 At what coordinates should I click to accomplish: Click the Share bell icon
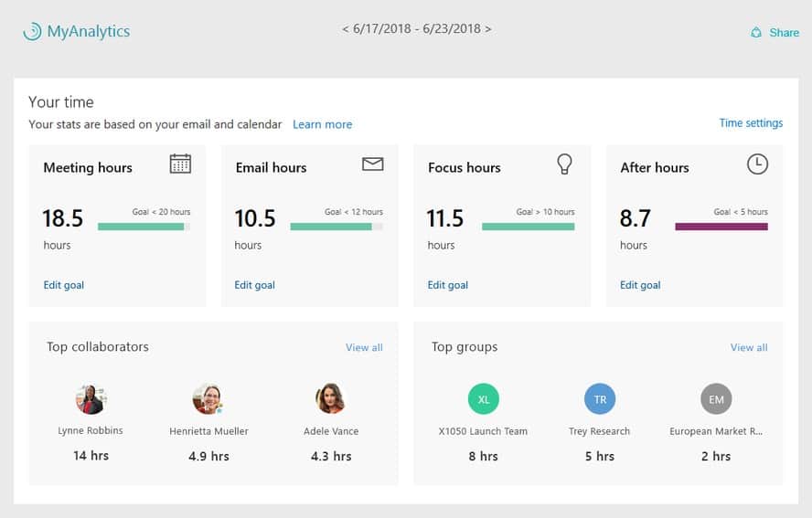pyautogui.click(x=756, y=32)
